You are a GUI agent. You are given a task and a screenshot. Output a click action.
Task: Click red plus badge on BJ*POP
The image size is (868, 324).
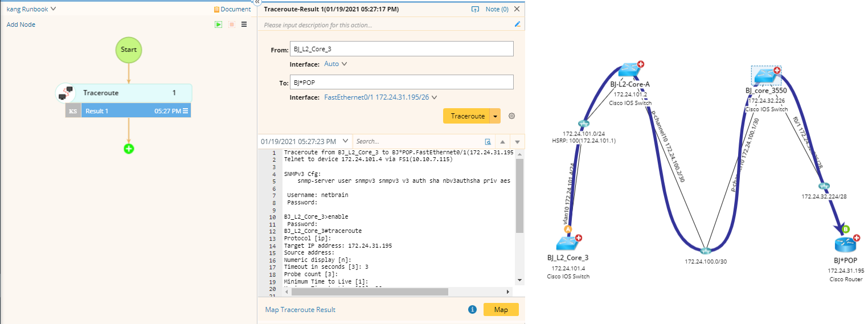tap(856, 238)
